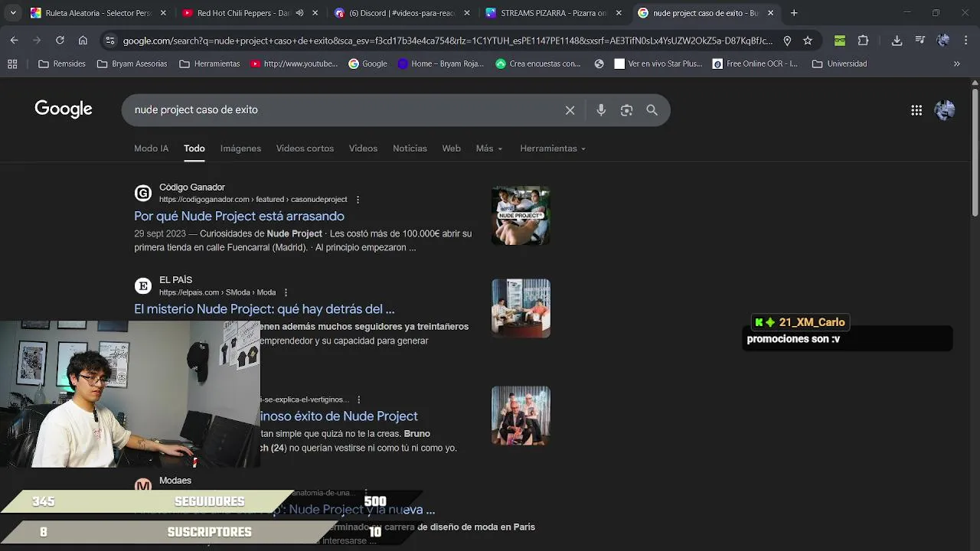Click the Google logo
The height and width of the screenshot is (551, 980).
coord(64,109)
